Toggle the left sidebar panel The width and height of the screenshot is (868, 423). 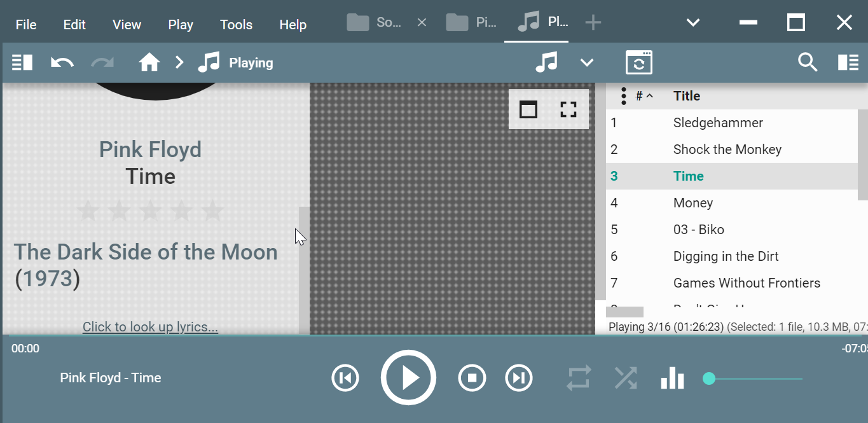[x=22, y=63]
